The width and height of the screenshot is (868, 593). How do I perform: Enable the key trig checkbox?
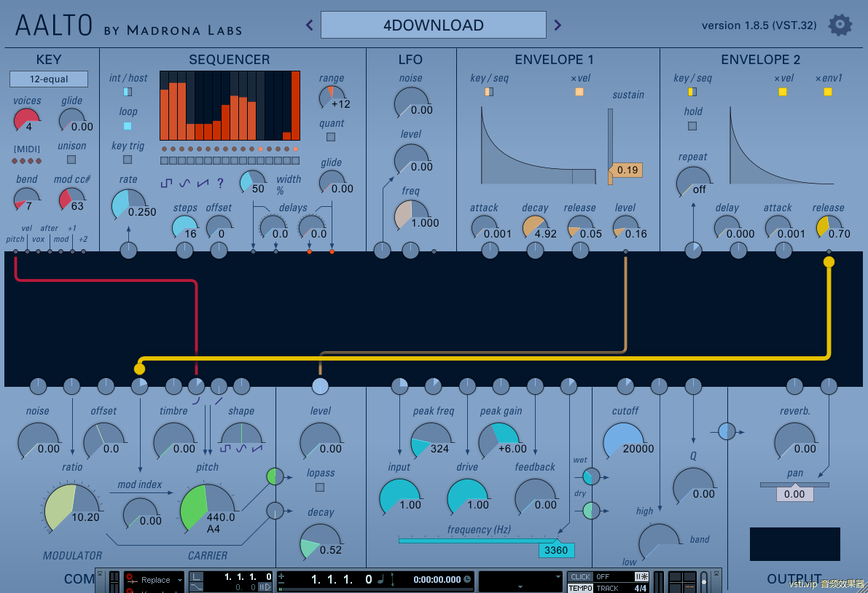[x=128, y=160]
